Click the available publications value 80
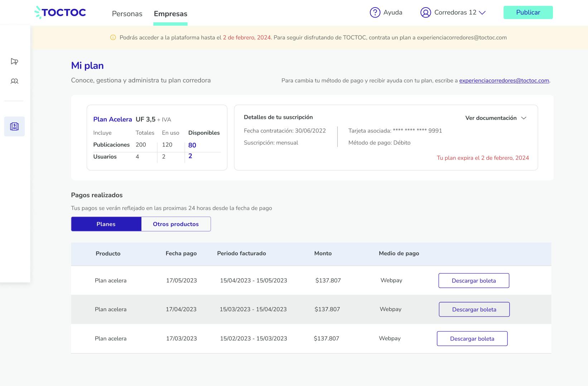 [192, 145]
